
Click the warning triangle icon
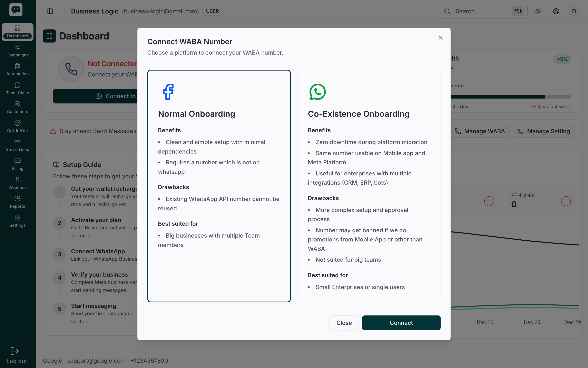[x=53, y=131]
